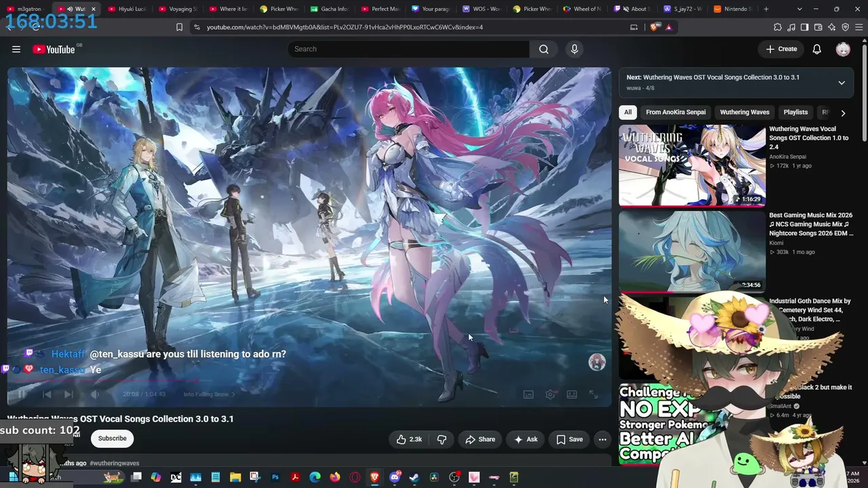This screenshot has height=488, width=868.
Task: Open Best Gaming Music Mix 2026 thumbnail
Action: tap(692, 251)
